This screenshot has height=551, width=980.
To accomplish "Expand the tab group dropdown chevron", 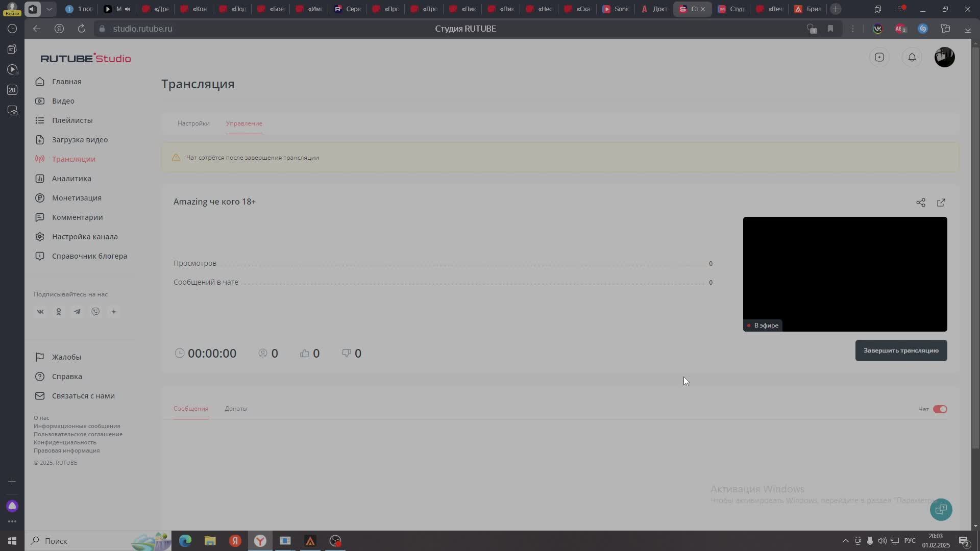I will coord(49,9).
